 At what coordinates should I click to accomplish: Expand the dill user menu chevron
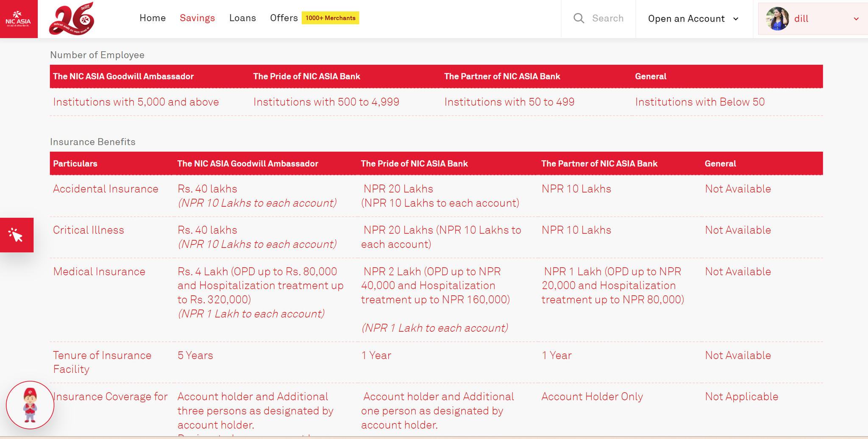point(856,19)
